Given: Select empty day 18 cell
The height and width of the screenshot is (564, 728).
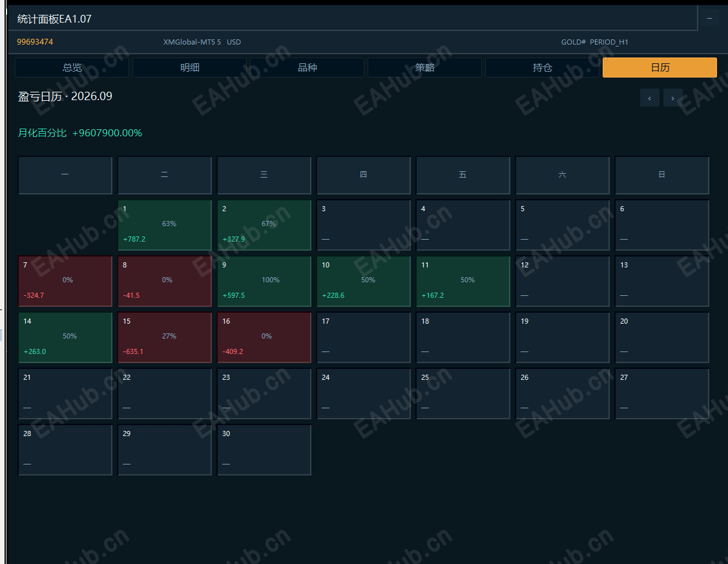Looking at the screenshot, I should point(463,337).
